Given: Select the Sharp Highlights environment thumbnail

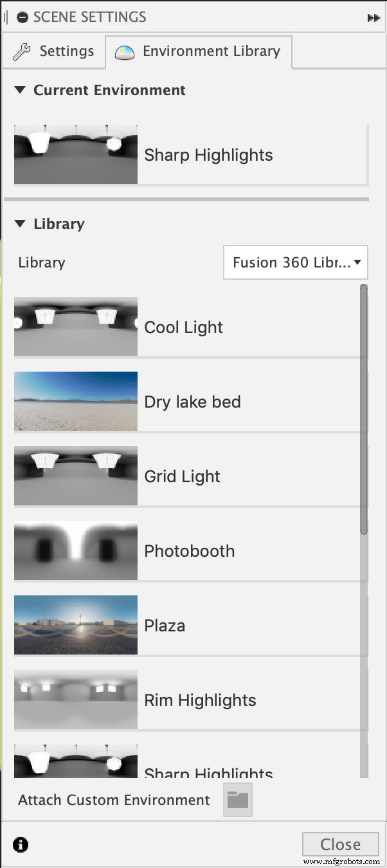Looking at the screenshot, I should [x=75, y=154].
